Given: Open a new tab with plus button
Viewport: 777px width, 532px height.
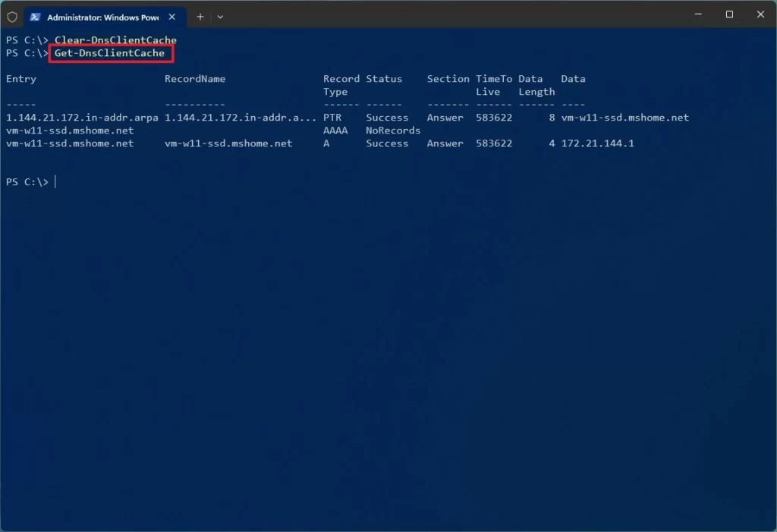Looking at the screenshot, I should coord(200,17).
